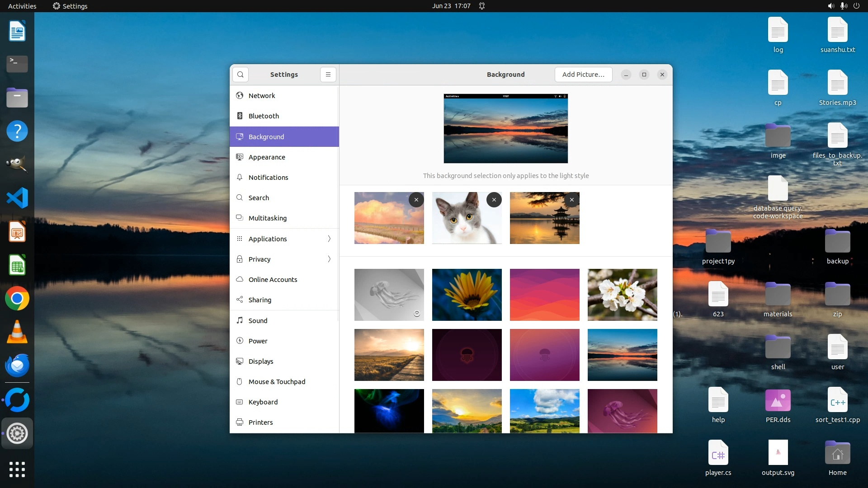Click the search icon in Settings header
Screen dimensions: 868x488
coord(241,75)
